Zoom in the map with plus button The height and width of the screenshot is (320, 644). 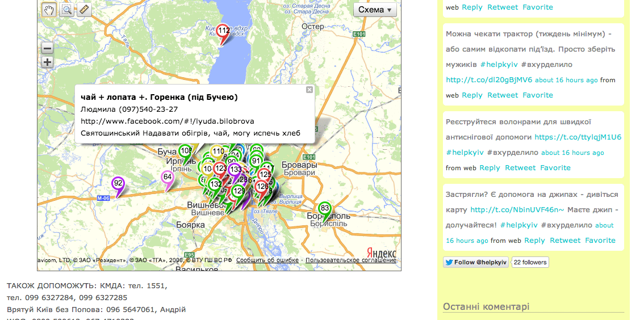47,62
